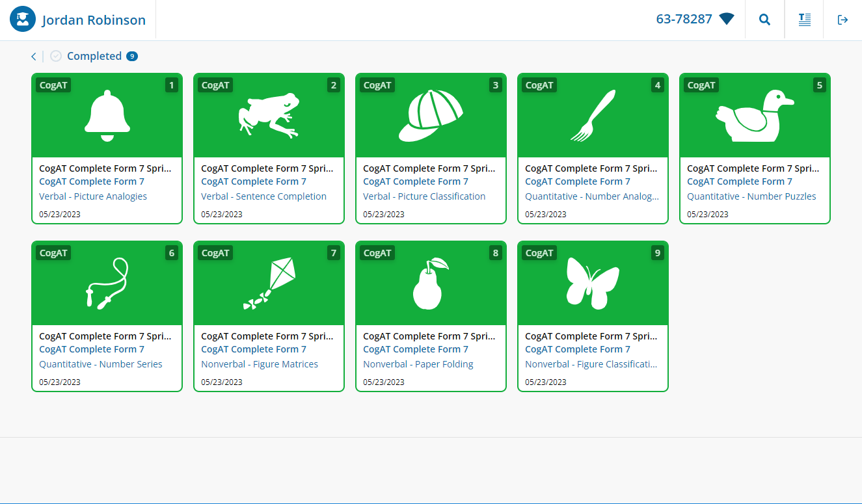Screen dimensions: 862x504
Task: Click the search magnifier icon
Action: tap(764, 20)
